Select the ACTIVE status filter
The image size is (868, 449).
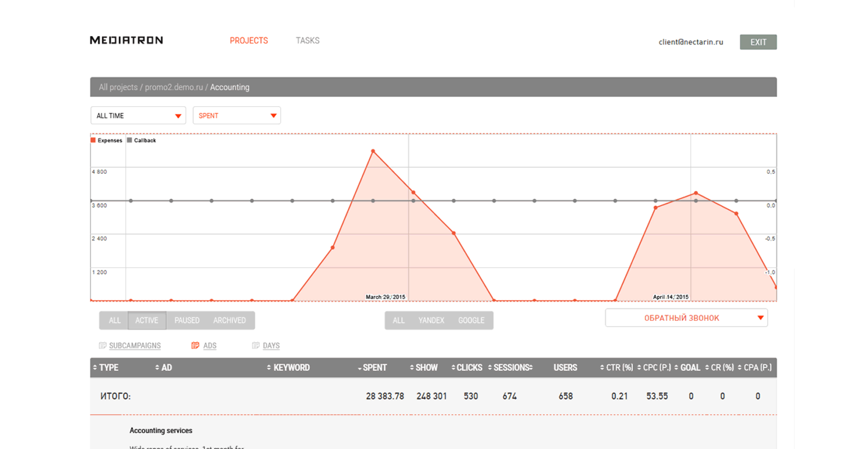pos(147,321)
